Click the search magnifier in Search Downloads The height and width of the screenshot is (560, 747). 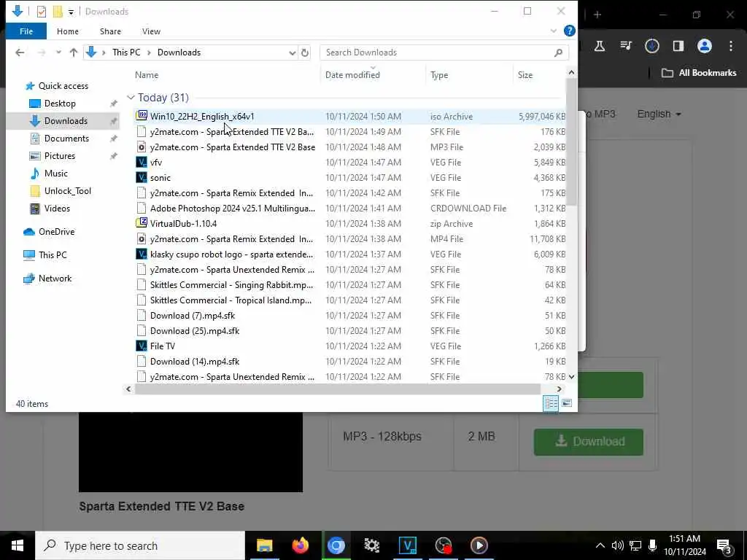pos(558,52)
